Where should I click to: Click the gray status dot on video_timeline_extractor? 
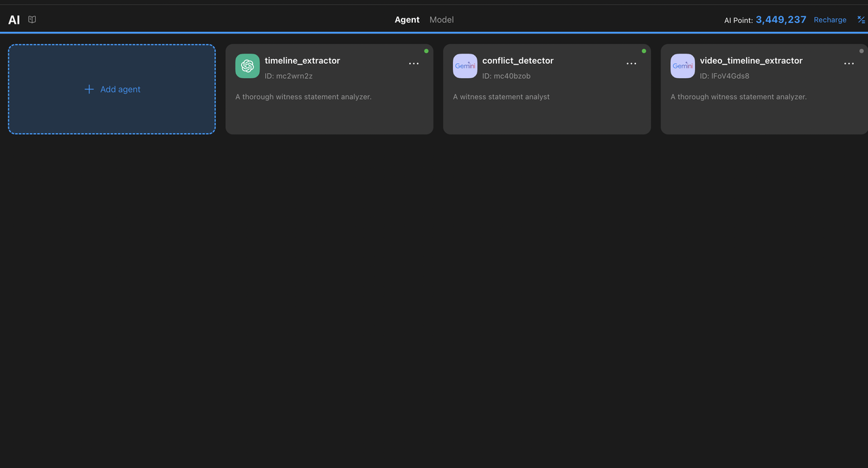(x=862, y=51)
